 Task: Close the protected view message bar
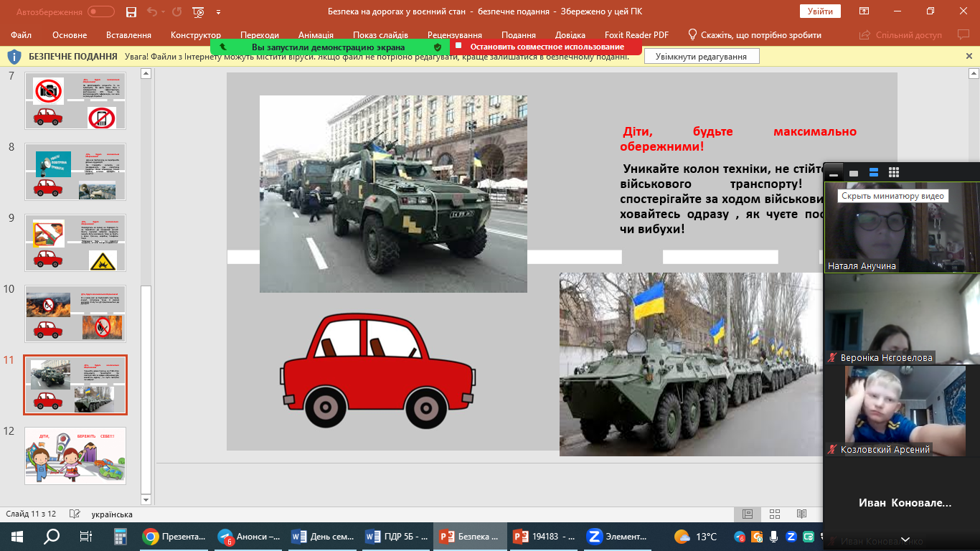[969, 56]
